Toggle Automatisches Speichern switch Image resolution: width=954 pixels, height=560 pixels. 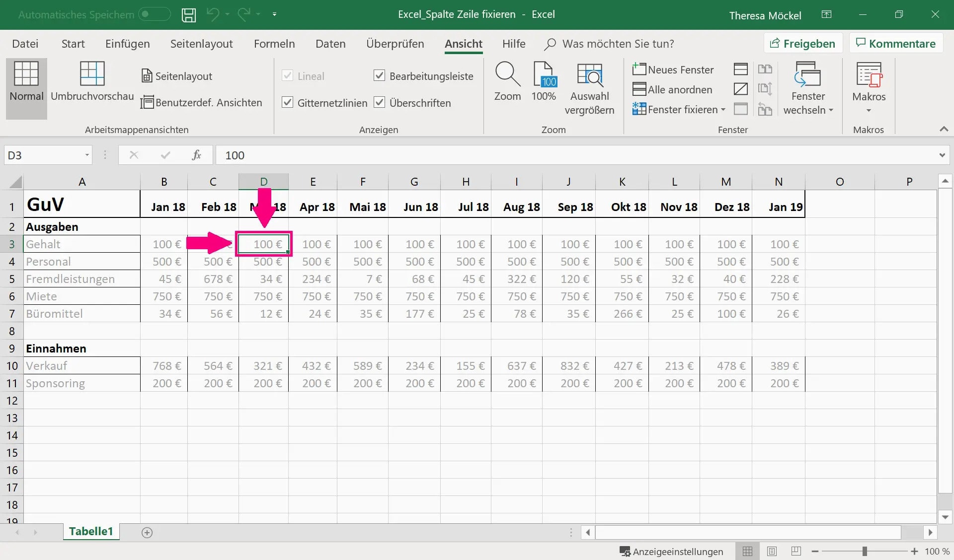(154, 14)
